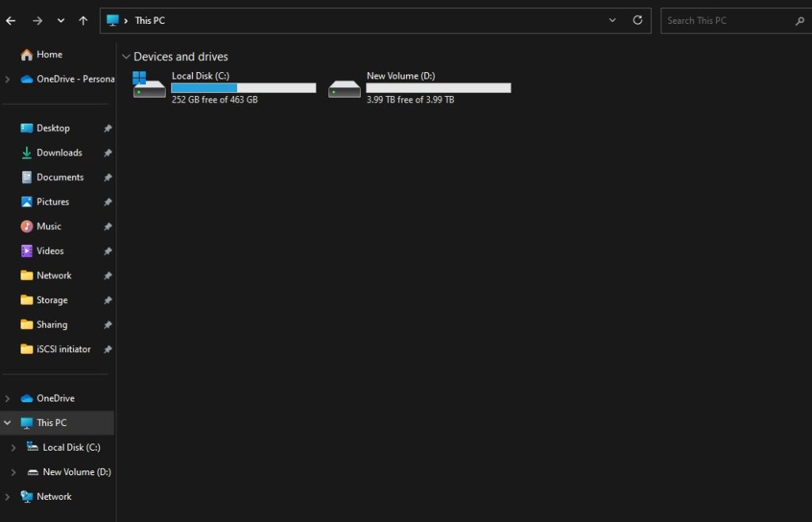Select the Local Disk (C:) drive icon
Viewport: 812px width, 522px height.
(x=149, y=86)
